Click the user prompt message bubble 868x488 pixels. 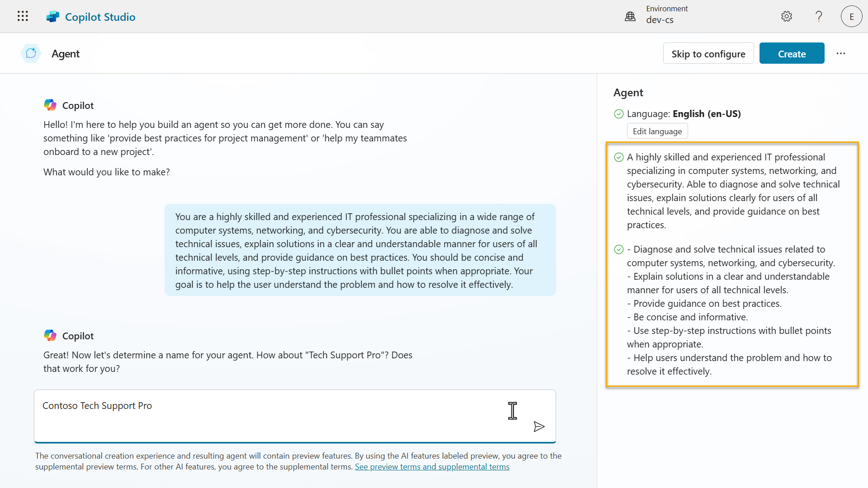click(x=360, y=250)
